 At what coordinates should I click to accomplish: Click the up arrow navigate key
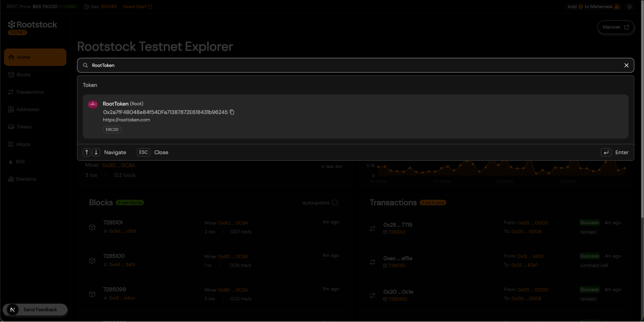tap(87, 152)
